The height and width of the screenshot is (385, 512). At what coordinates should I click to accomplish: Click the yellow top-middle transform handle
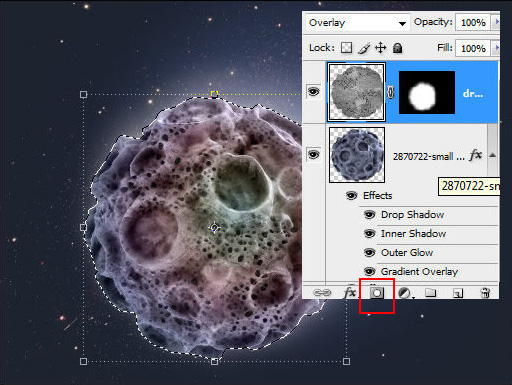point(214,94)
